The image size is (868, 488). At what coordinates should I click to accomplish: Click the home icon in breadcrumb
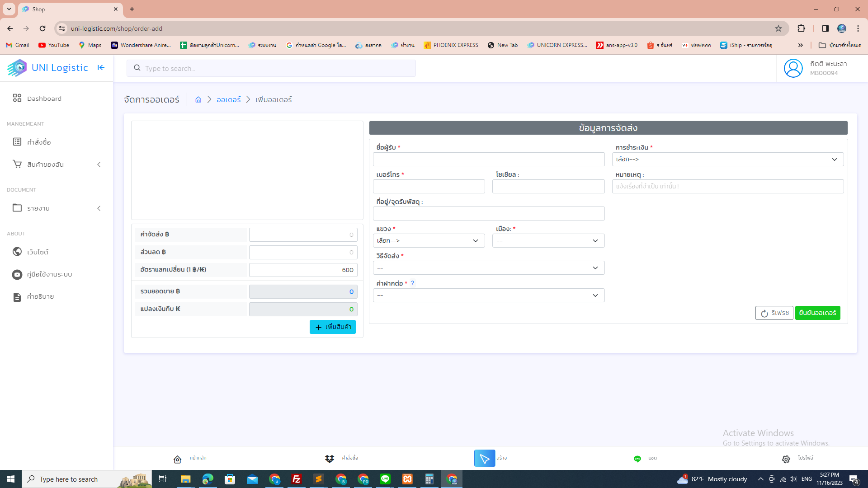[198, 99]
